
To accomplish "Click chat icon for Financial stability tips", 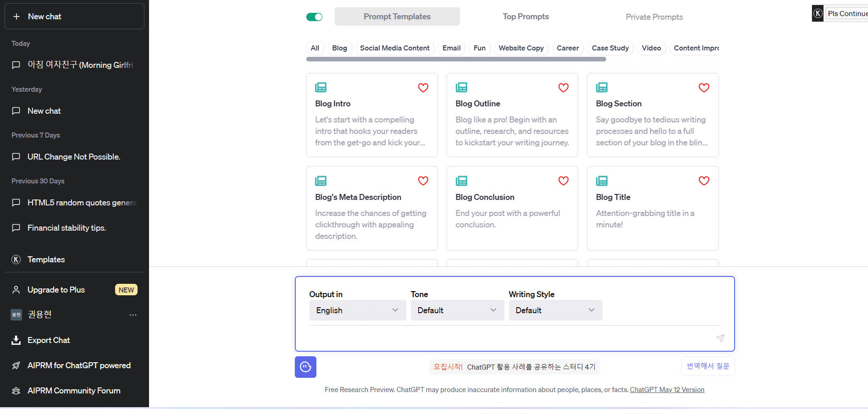I will coord(16,228).
